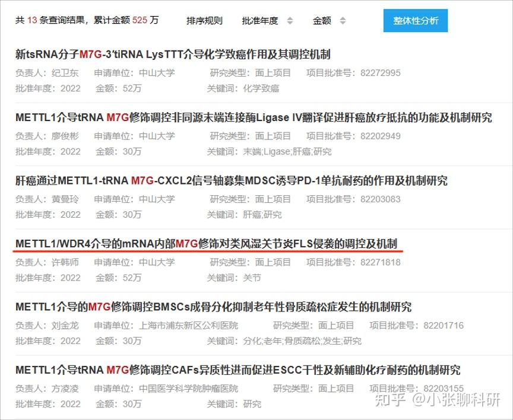The height and width of the screenshot is (420, 513).
Task: Click the blue 整体性分析 analysis button
Action: tap(414, 20)
